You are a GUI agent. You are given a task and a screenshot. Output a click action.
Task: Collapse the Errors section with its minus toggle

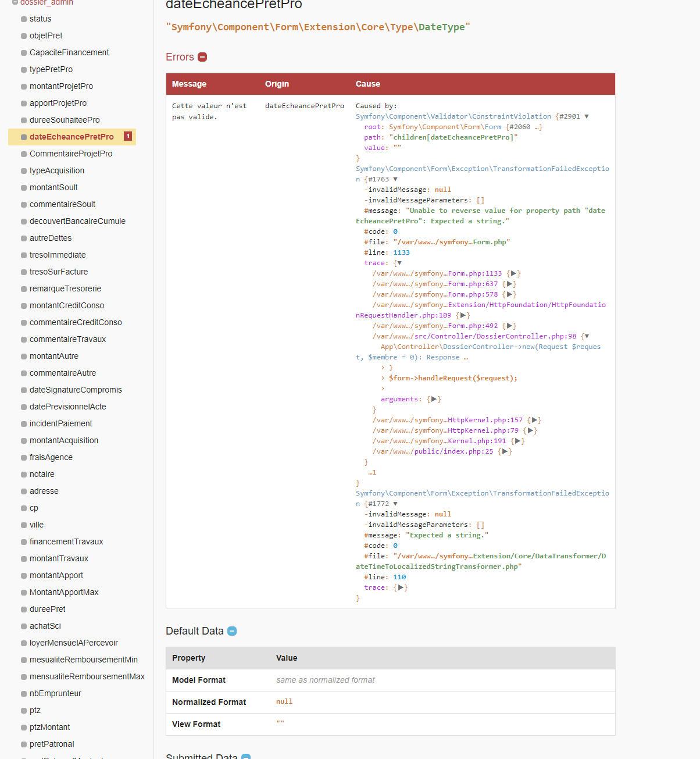click(x=202, y=57)
